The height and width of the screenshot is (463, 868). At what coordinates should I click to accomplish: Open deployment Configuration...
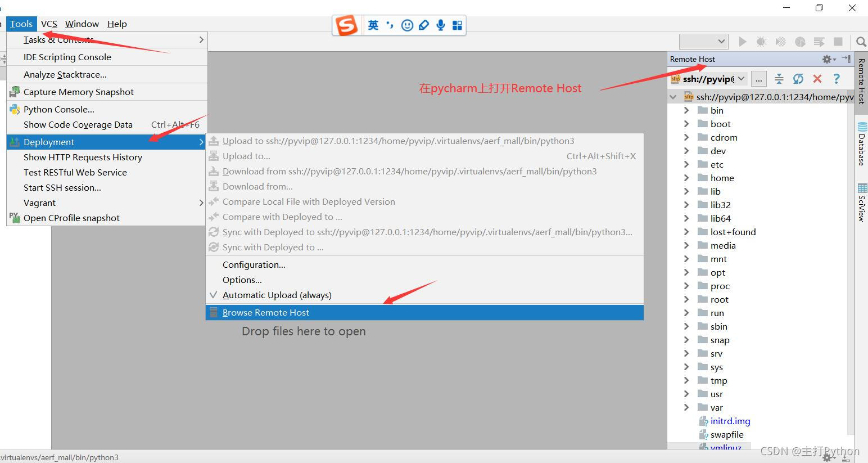(x=425, y=265)
